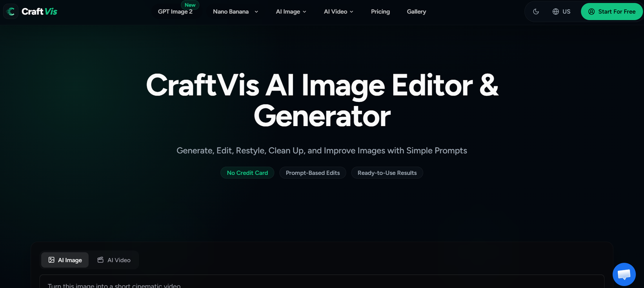
Task: Click the CraftVis brand name
Action: [x=39, y=12]
